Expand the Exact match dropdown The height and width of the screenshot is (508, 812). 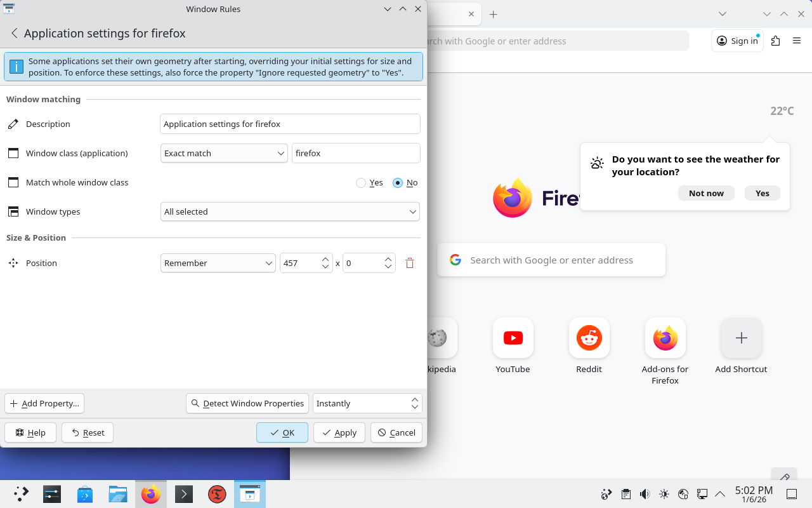(225, 153)
